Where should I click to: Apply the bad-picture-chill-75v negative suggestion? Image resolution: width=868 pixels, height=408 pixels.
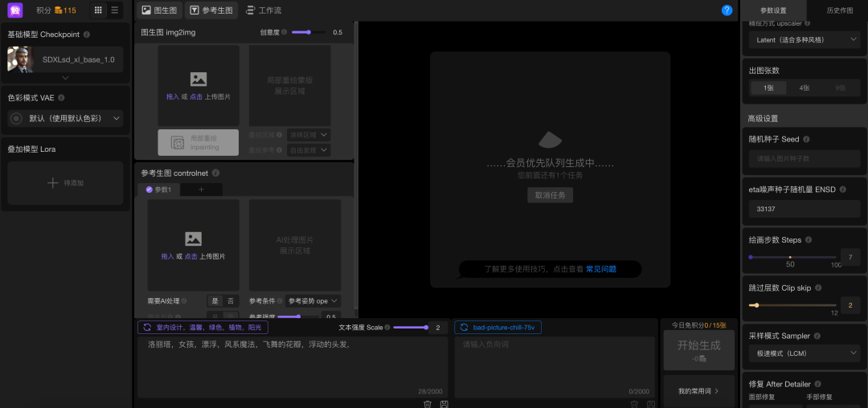click(497, 328)
